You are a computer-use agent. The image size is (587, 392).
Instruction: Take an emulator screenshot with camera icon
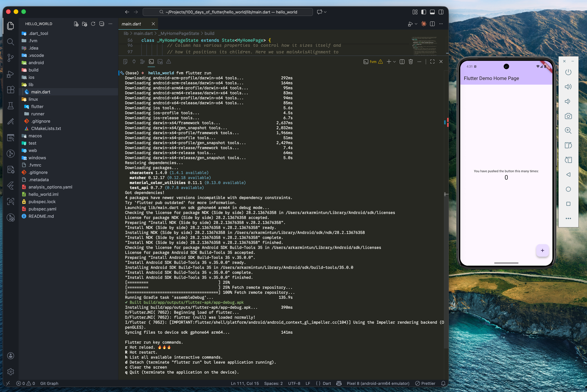[x=568, y=116]
